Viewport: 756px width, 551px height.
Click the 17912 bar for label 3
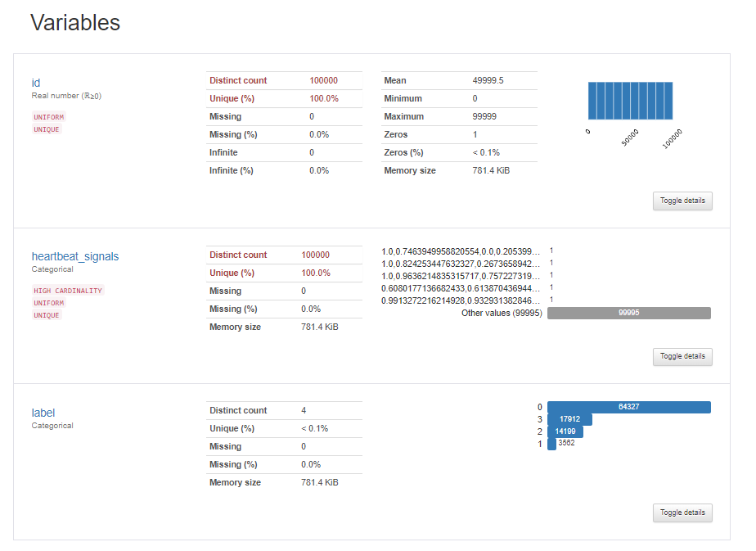(569, 419)
